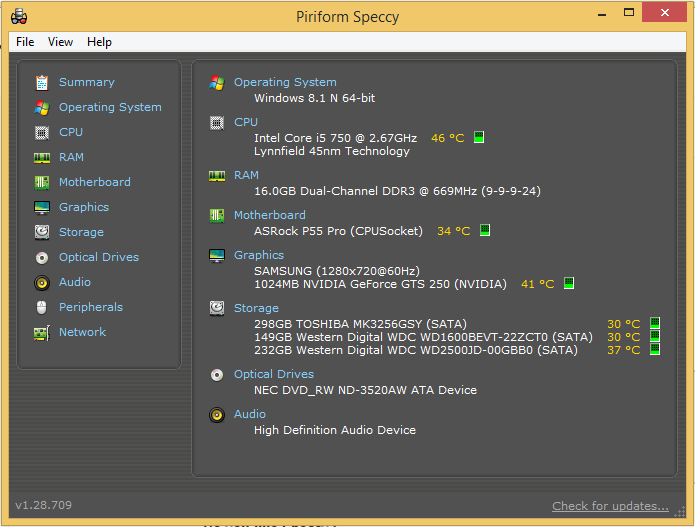Click the GeForce GTS 250 temperature indicator icon
The image size is (695, 527).
point(569,283)
